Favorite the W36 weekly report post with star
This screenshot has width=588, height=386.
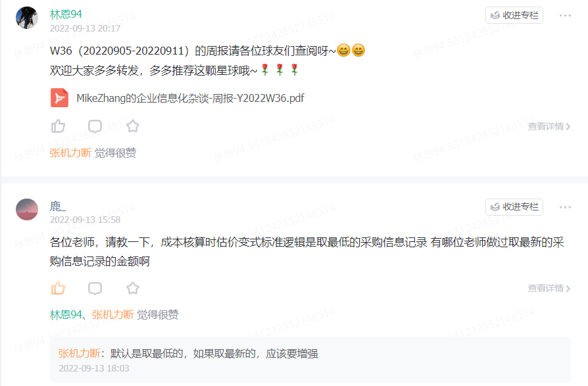133,126
